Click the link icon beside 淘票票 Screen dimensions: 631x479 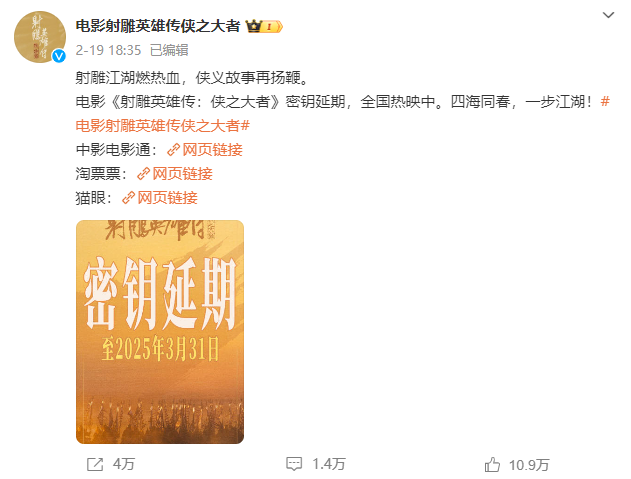(143, 174)
